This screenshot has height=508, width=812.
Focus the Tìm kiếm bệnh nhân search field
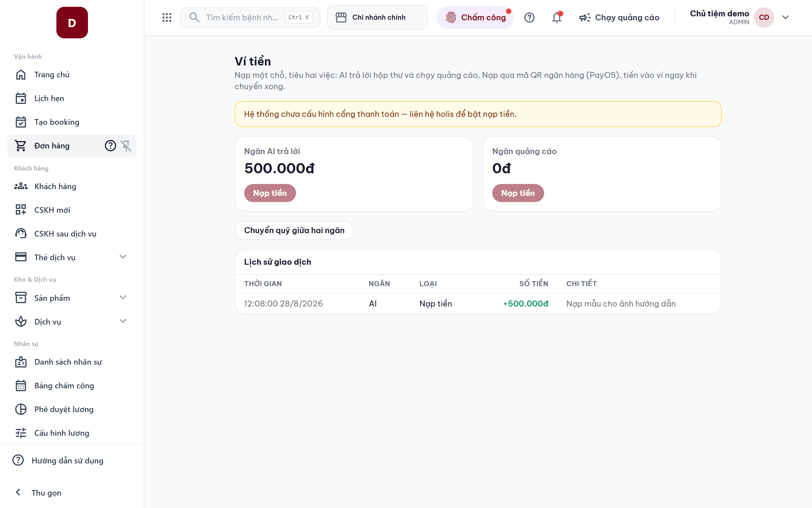[x=250, y=17]
